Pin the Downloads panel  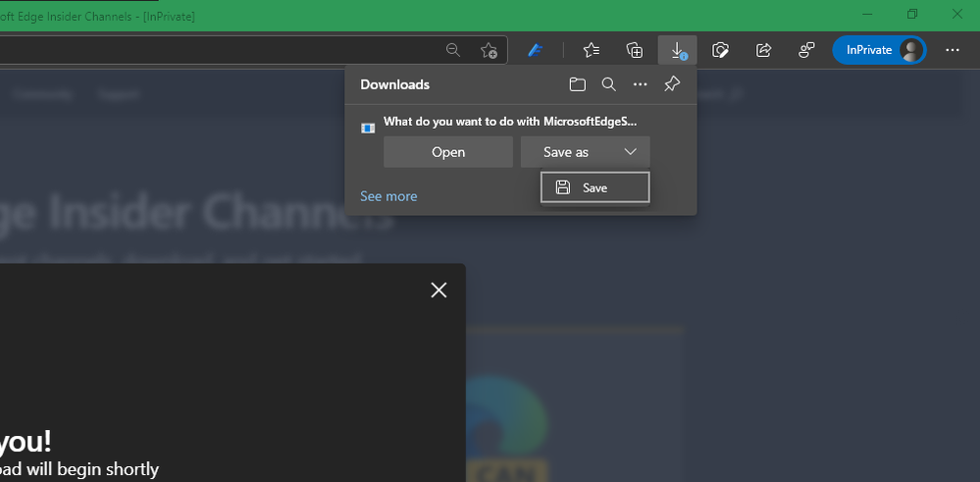(672, 83)
